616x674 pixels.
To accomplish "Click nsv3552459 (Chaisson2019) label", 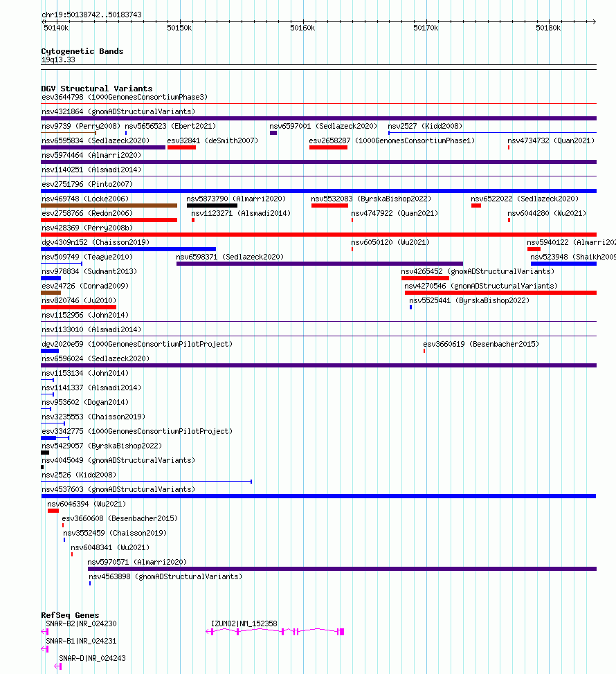I will click(115, 533).
